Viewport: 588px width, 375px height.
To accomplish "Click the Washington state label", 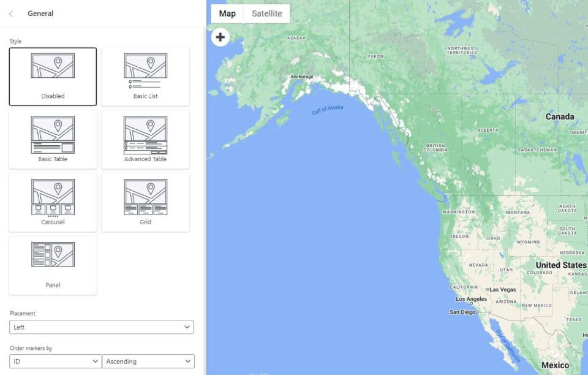I will point(459,212).
